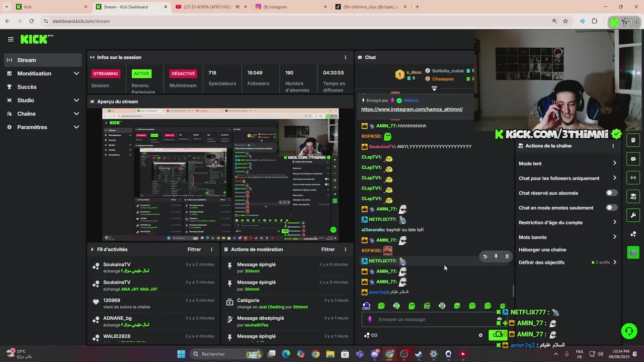
Task: Pin the hovered chat message
Action: pyautogui.click(x=496, y=256)
